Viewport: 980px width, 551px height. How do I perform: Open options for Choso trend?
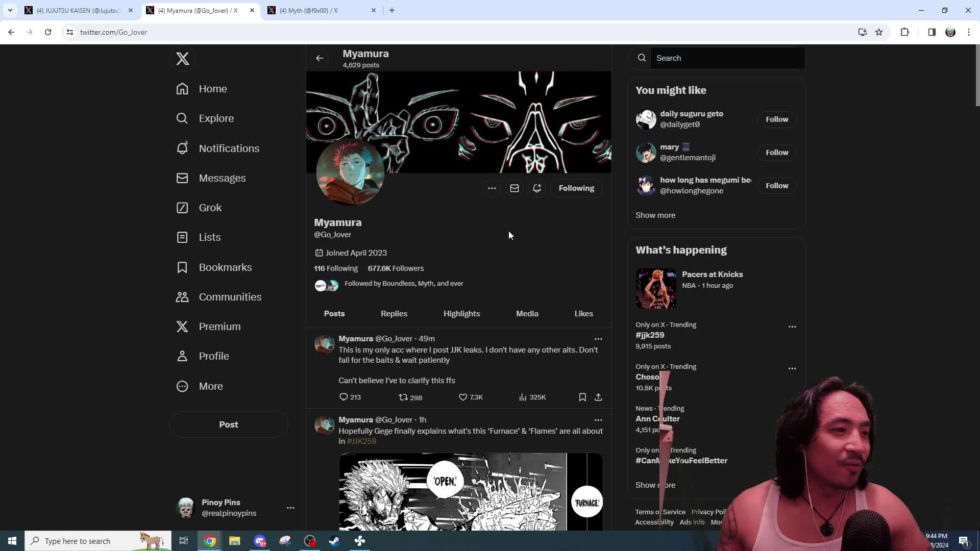coord(792,368)
